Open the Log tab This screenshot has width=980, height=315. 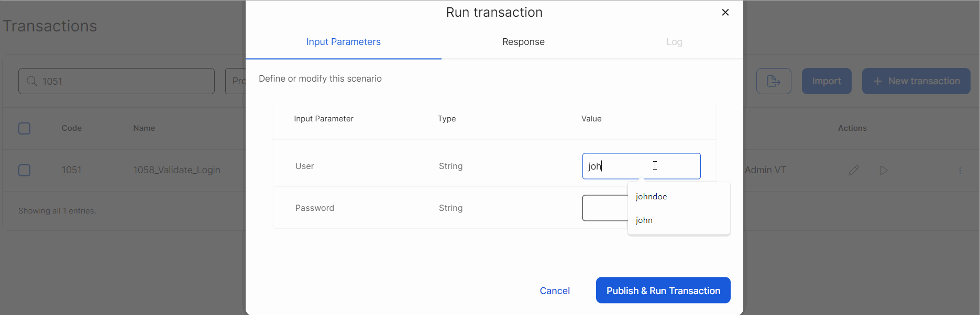[674, 42]
